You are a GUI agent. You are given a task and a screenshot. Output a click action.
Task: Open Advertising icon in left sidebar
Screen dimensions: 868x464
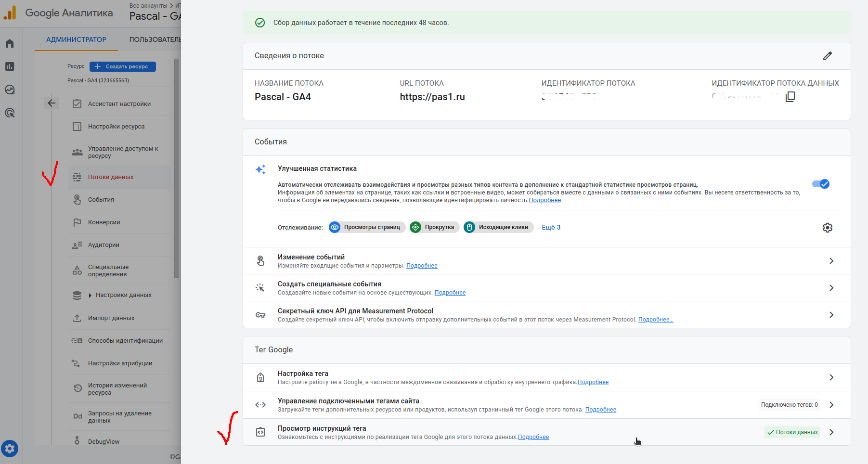click(10, 113)
